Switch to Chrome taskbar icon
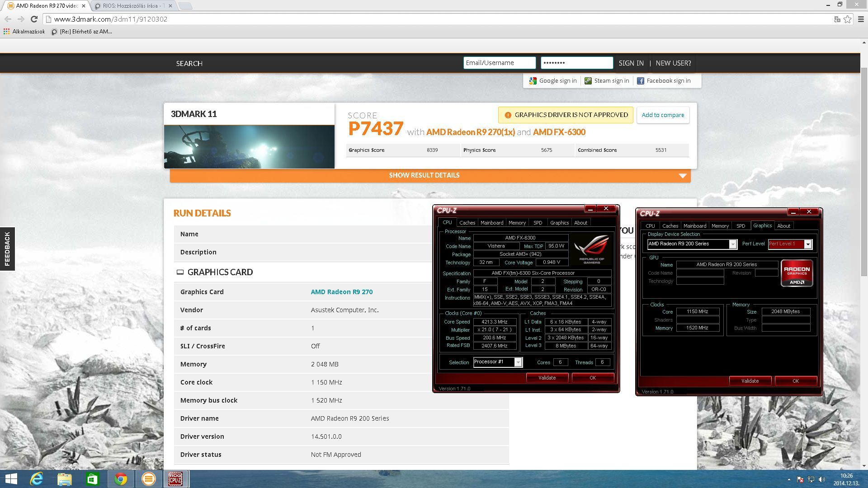 120,479
